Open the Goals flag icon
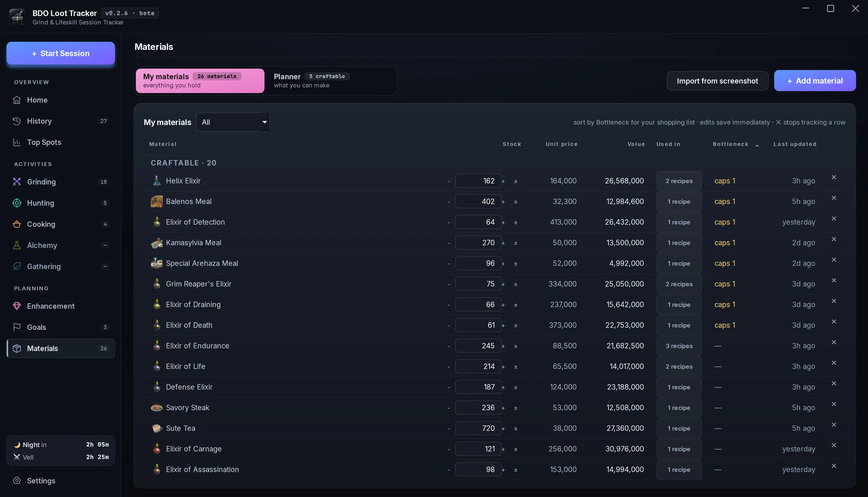The height and width of the screenshot is (497, 868). (17, 327)
